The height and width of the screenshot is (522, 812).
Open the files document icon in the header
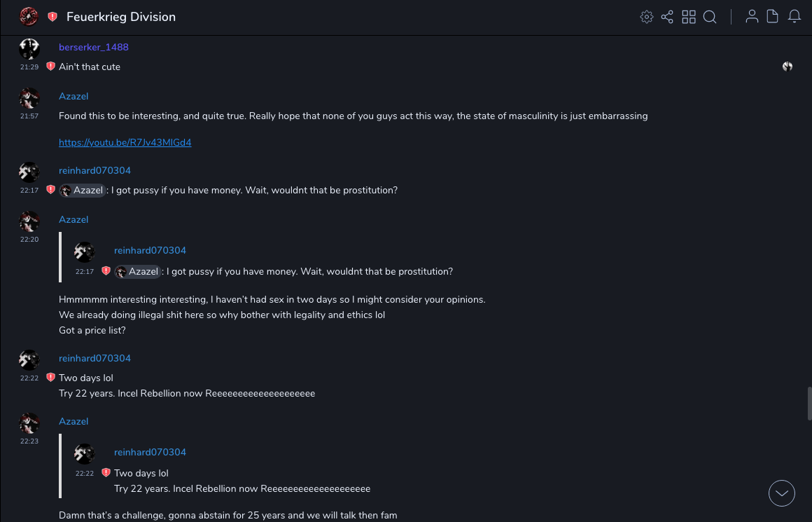coord(773,17)
